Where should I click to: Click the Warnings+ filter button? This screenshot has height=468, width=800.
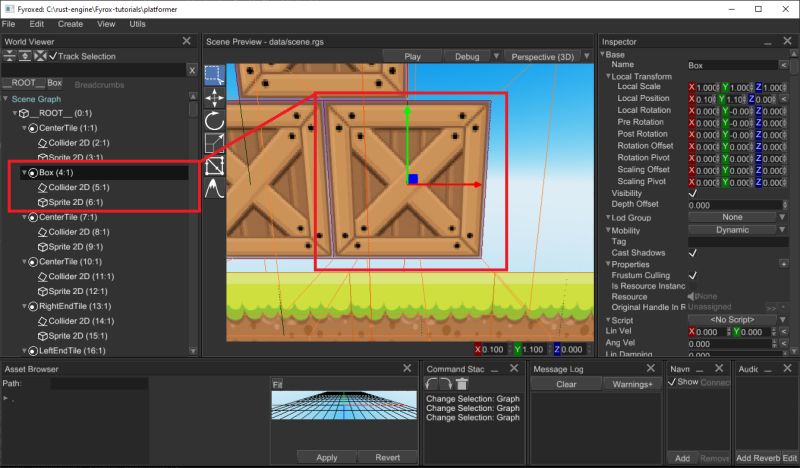click(632, 384)
